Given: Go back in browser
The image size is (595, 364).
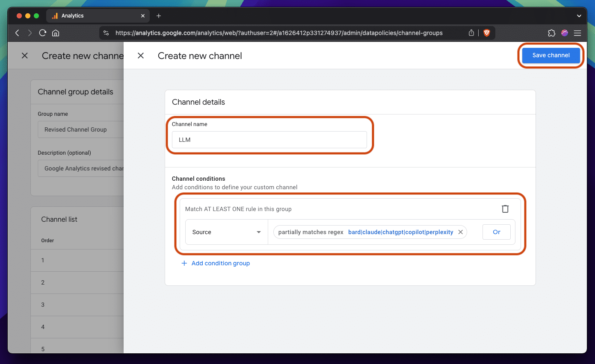Looking at the screenshot, I should coord(18,33).
